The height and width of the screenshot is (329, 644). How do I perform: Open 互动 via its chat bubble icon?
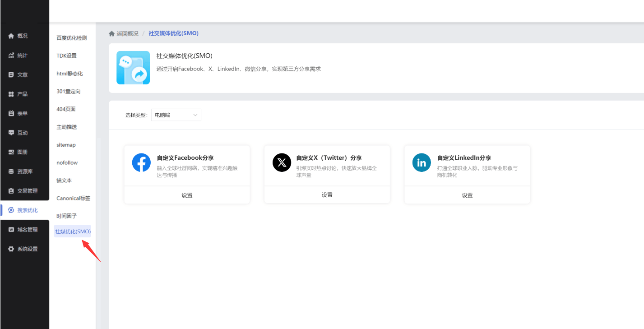(11, 133)
